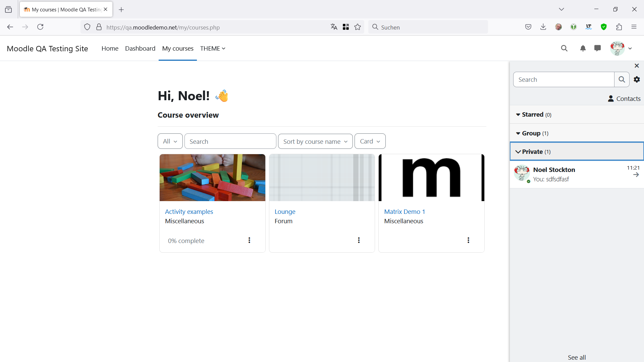The height and width of the screenshot is (362, 644).
Task: Open Lounge course link
Action: [x=285, y=212]
